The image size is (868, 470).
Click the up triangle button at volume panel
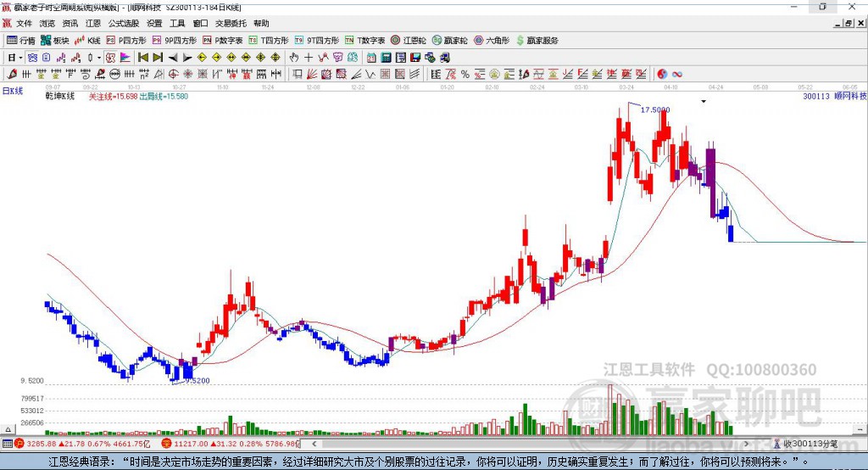click(x=8, y=429)
